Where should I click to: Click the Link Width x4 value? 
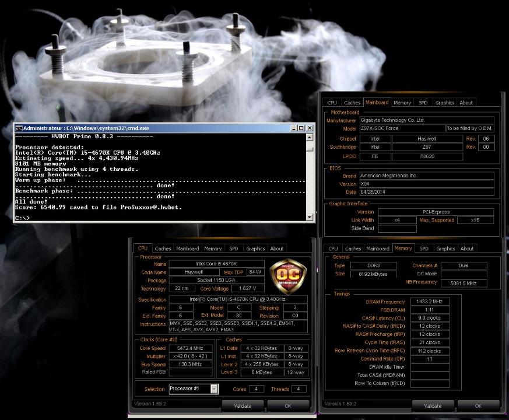click(x=397, y=220)
